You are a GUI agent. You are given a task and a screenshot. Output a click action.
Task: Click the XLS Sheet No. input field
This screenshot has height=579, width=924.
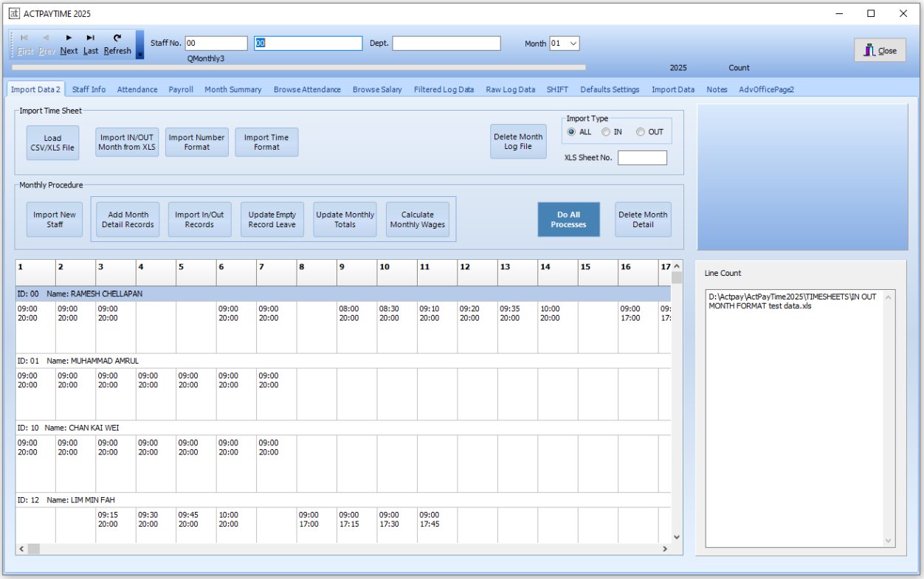coord(642,158)
